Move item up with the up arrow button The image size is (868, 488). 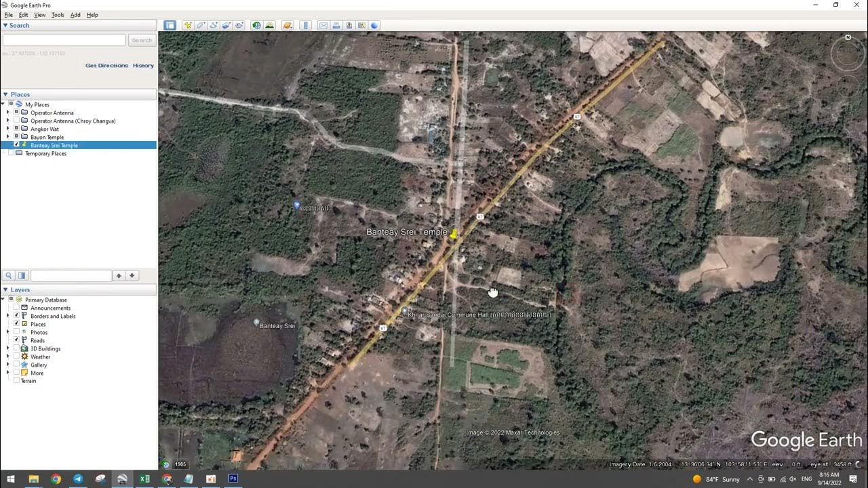(x=119, y=275)
